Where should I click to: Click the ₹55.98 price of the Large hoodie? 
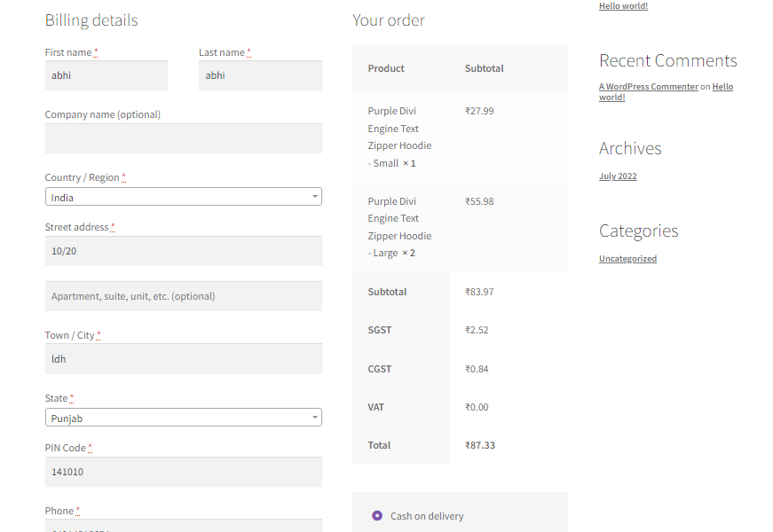pyautogui.click(x=479, y=201)
